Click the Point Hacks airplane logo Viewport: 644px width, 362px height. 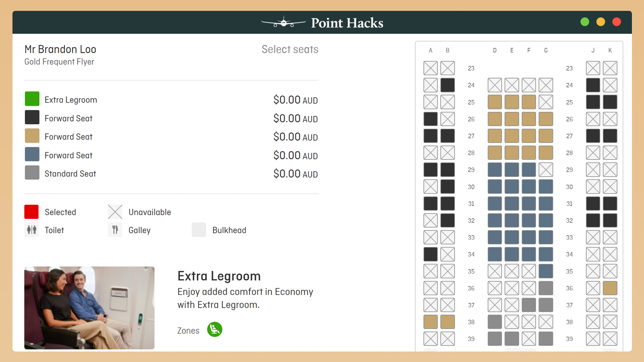click(283, 23)
